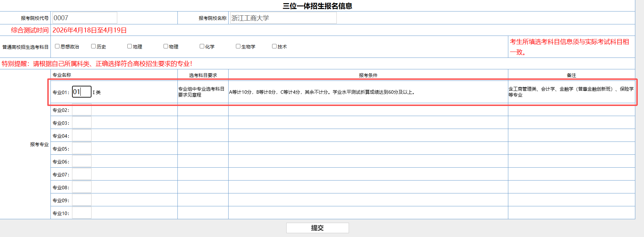Toggle the 生物学 checkbox
Viewport: 644px width, 237px height.
[x=238, y=46]
